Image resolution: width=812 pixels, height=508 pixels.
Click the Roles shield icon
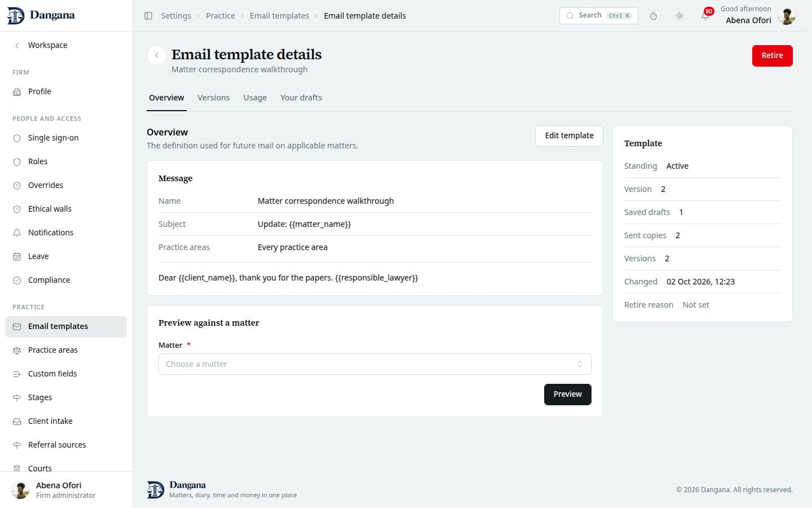click(x=17, y=161)
